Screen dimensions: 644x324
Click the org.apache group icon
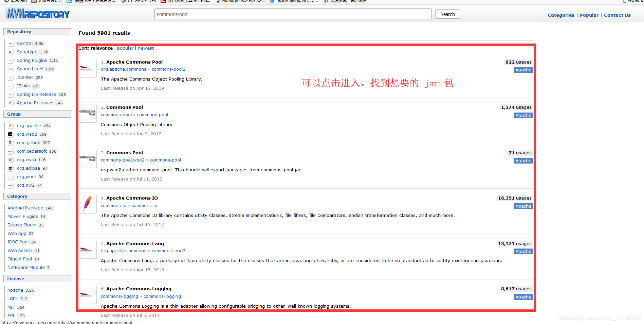pos(11,126)
